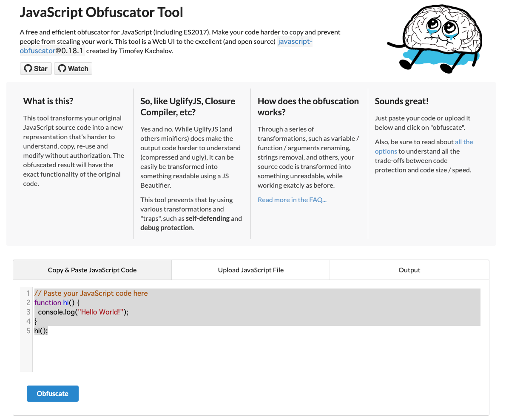Open the Upload JavaScript File tab
The image size is (506, 420).
point(251,270)
